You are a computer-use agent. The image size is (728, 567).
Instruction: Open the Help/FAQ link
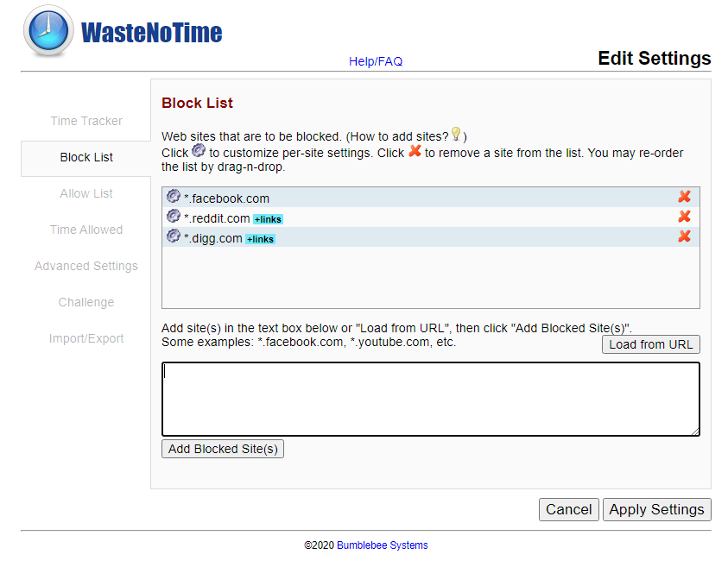(376, 61)
